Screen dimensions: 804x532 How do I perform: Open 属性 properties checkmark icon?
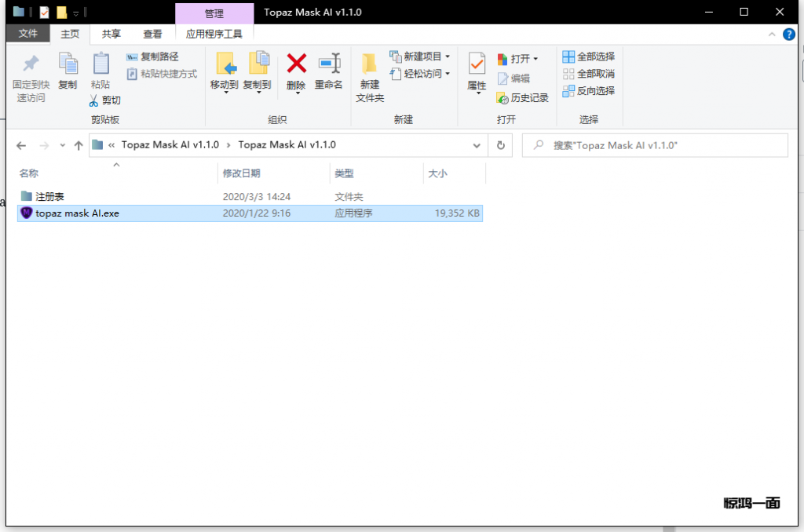(x=477, y=64)
